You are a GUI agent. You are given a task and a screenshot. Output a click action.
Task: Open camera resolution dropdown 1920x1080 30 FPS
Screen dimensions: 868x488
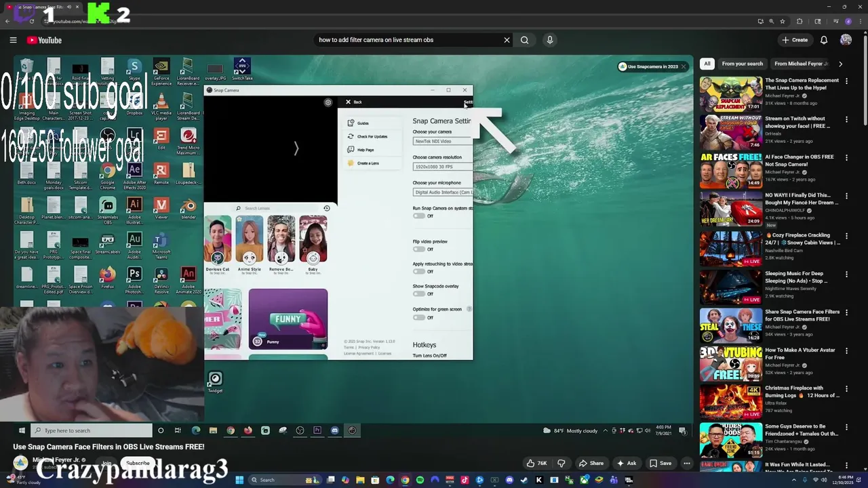click(443, 167)
